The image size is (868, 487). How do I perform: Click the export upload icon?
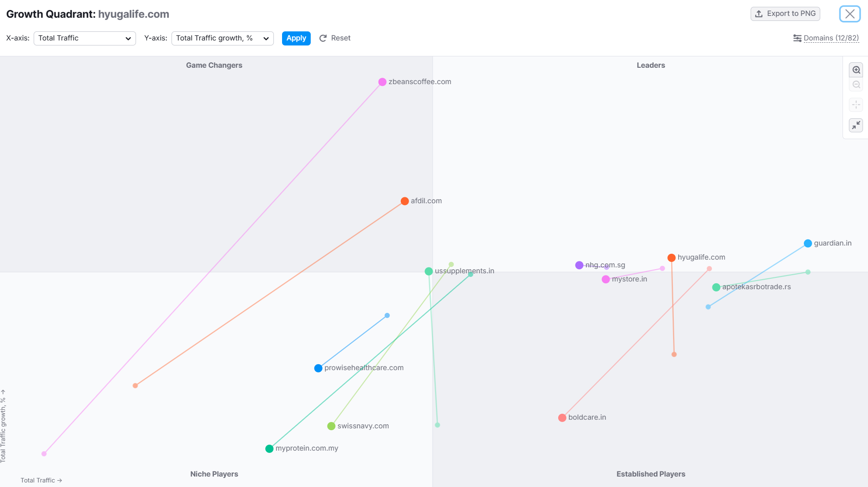point(759,14)
